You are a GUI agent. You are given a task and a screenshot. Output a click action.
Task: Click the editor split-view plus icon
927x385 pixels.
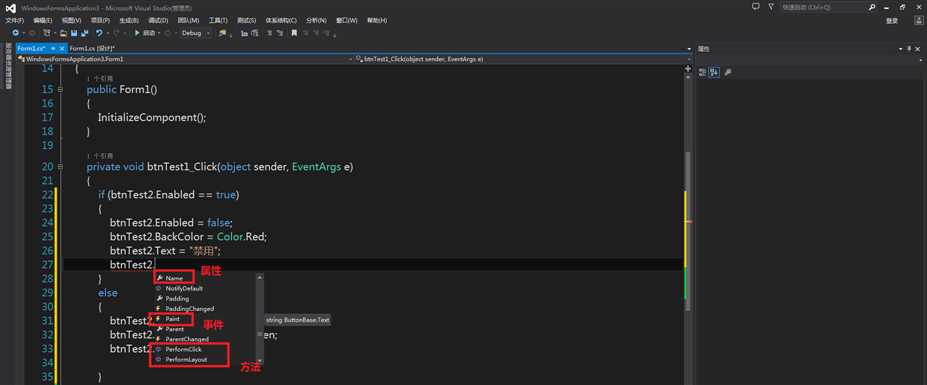pyautogui.click(x=688, y=69)
